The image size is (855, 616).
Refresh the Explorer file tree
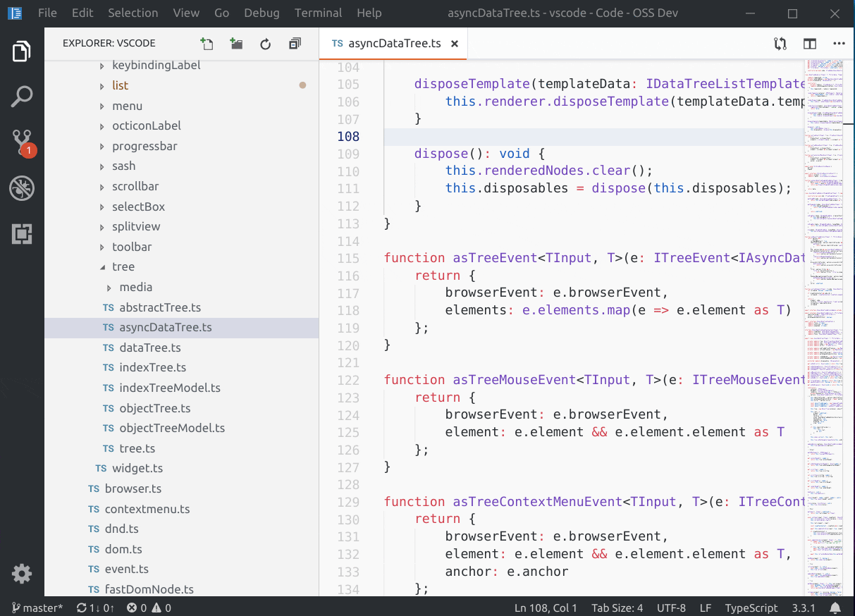266,44
